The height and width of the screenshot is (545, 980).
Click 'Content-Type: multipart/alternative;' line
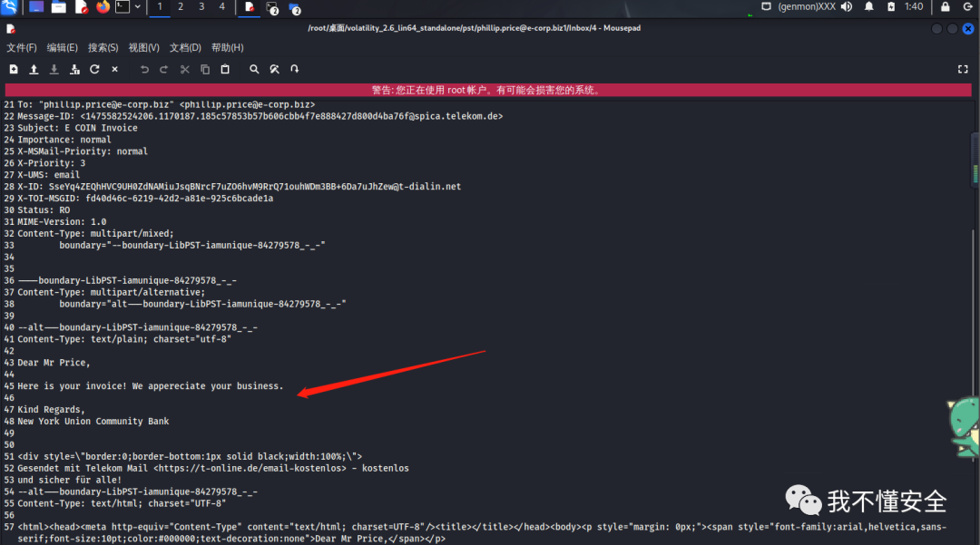112,292
